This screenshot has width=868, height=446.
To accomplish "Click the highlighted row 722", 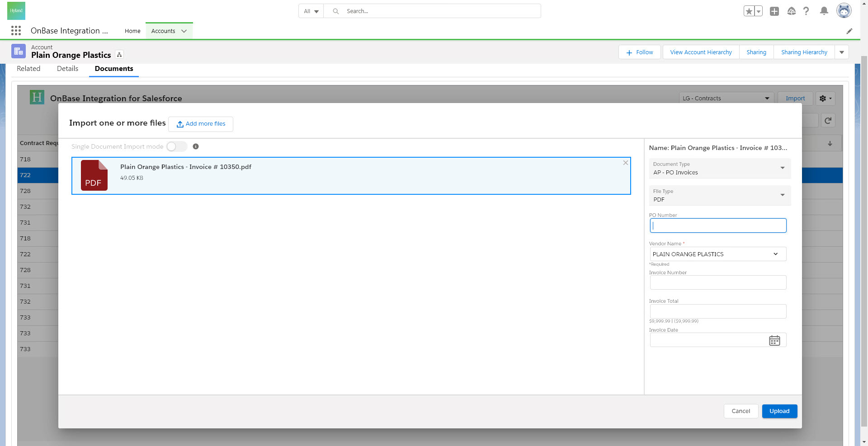I will 38,175.
